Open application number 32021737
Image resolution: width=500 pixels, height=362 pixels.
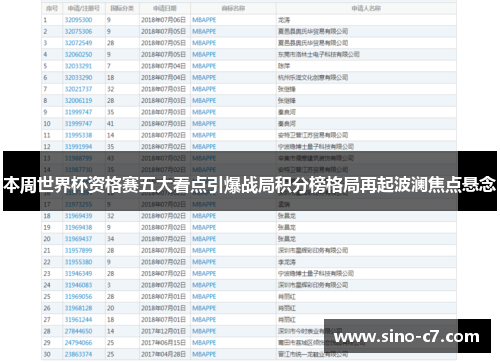[78, 89]
